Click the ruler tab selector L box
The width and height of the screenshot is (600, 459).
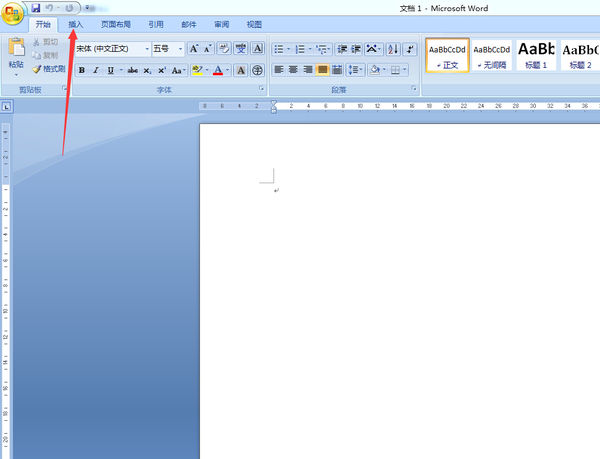pos(7,107)
